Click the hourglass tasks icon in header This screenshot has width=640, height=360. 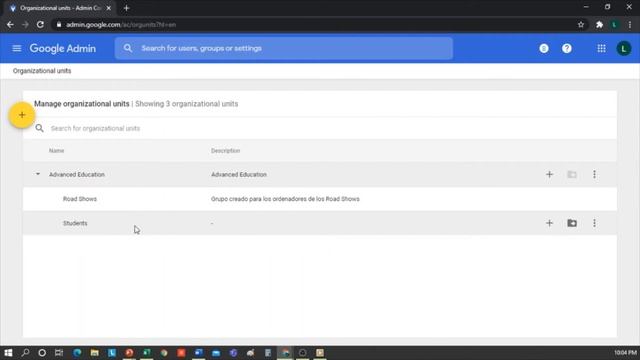click(x=544, y=49)
